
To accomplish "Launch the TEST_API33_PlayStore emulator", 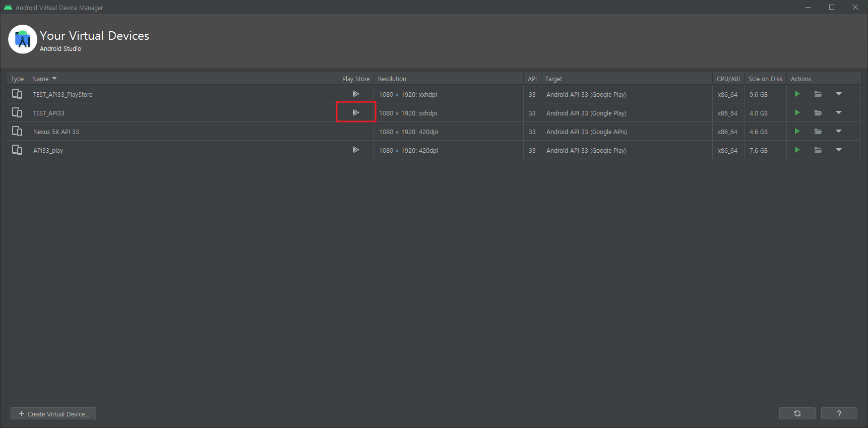I will coord(797,94).
